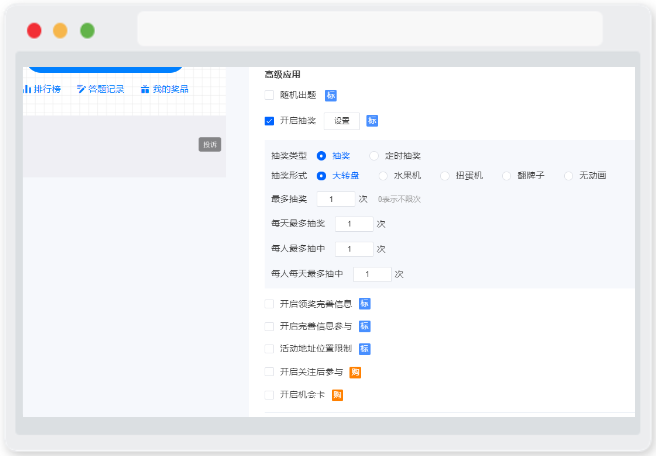Open 排行榜 with the bar chart icon
This screenshot has width=656, height=456.
click(42, 89)
